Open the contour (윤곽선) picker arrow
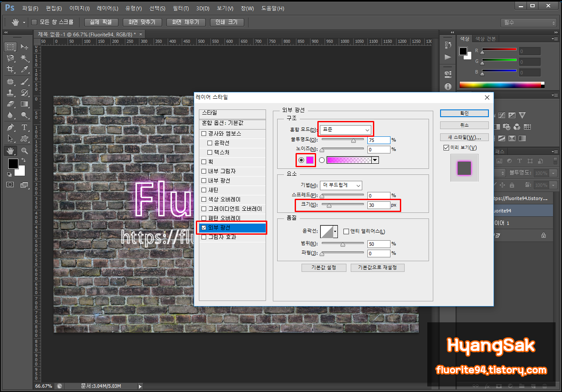Viewport: 562px width, 392px height. (x=335, y=232)
